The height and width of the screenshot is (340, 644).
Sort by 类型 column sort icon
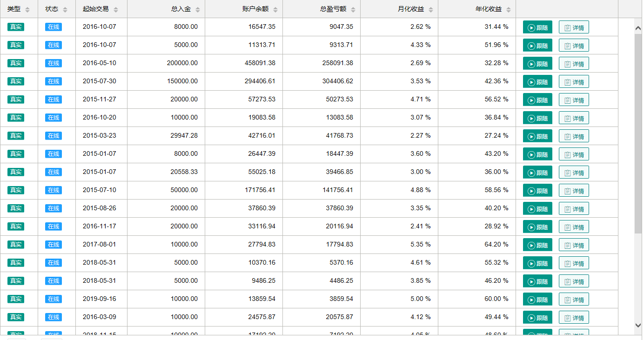pyautogui.click(x=27, y=10)
